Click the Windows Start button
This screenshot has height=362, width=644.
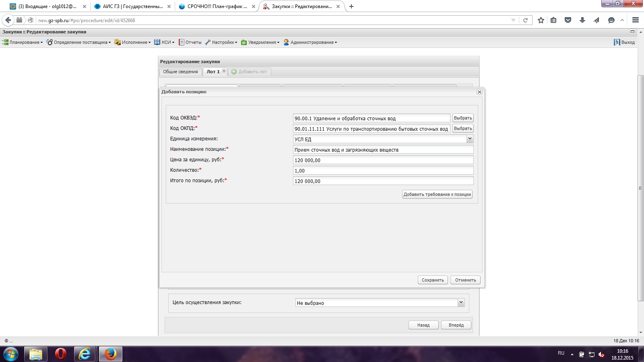tap(10, 354)
